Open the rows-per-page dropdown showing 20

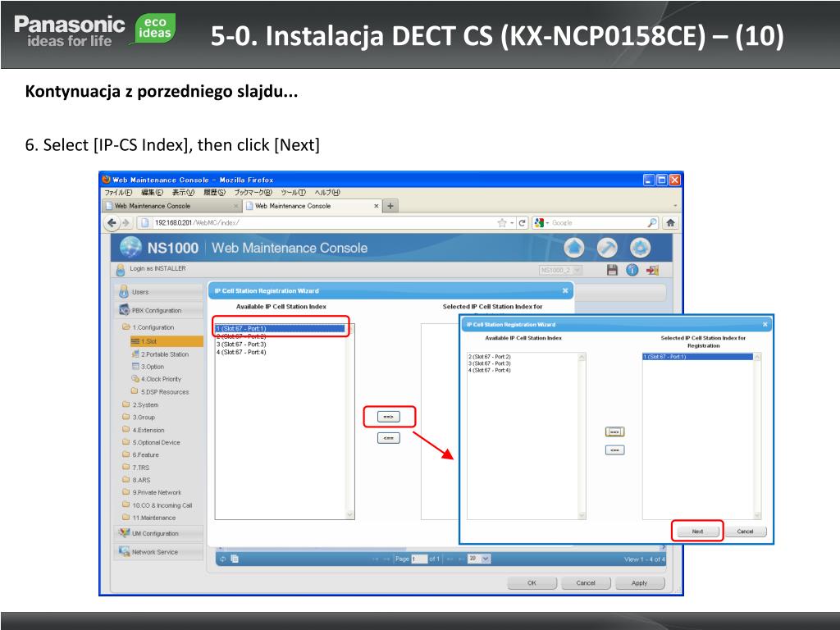pos(479,559)
